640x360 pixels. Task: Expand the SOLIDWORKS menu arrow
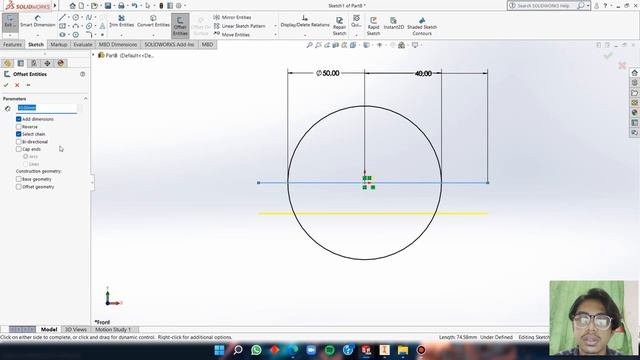click(55, 6)
